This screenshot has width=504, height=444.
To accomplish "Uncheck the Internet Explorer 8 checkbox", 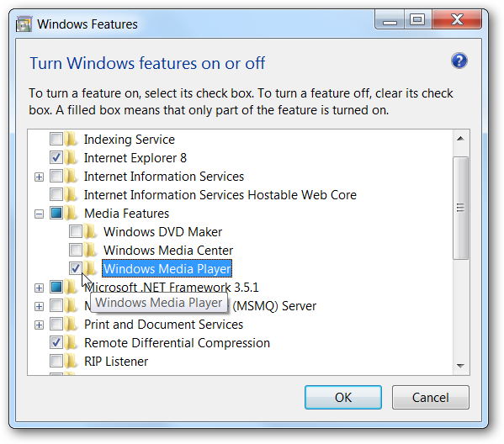I will [x=56, y=157].
